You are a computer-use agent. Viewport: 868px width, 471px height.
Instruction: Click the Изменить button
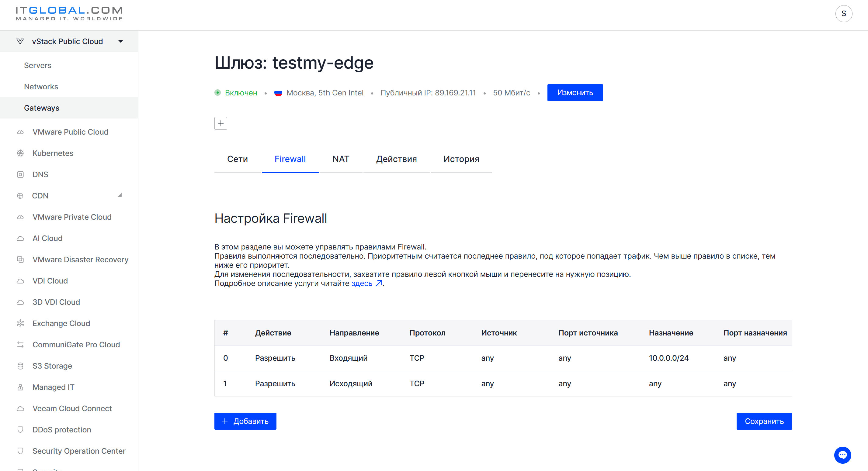(575, 93)
